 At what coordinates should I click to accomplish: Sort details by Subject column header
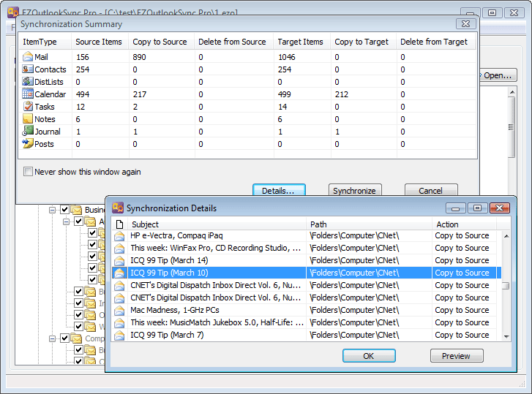tap(217, 224)
